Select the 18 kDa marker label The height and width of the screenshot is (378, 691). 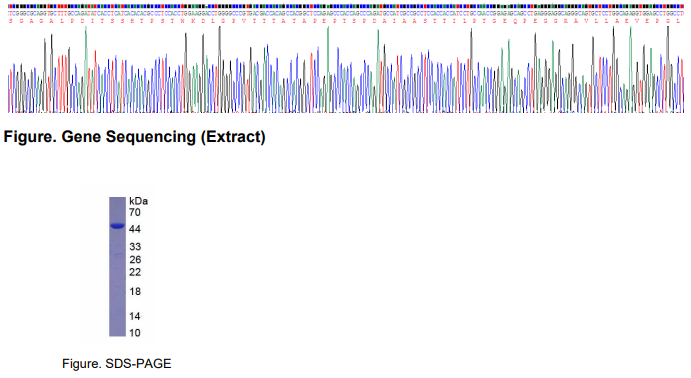135,291
